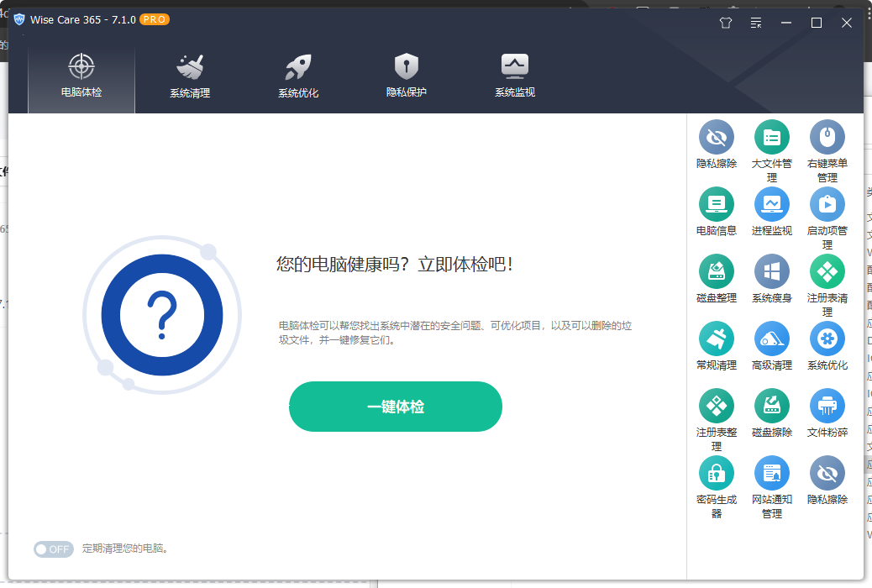
Task: Open Common Cleaner (常规清理)
Action: coord(717,339)
